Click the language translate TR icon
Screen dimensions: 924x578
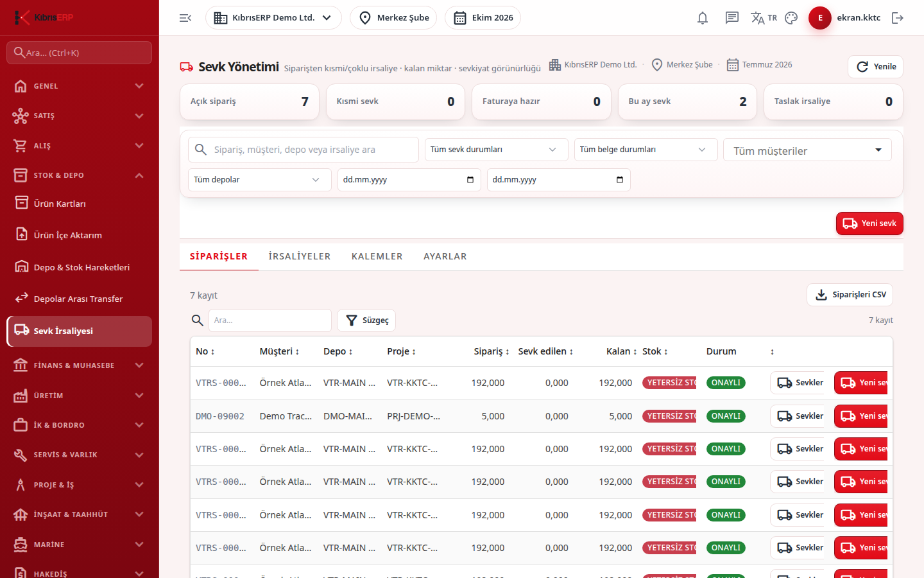pos(764,18)
